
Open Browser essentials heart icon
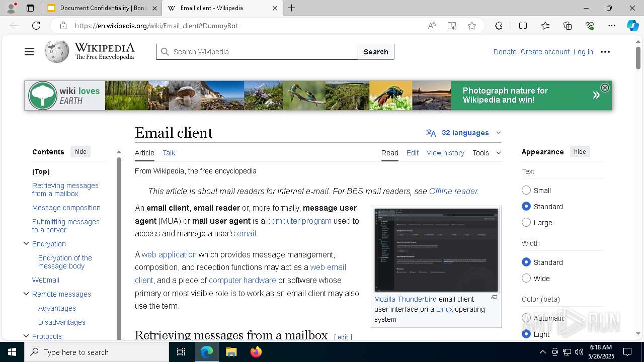(590, 26)
